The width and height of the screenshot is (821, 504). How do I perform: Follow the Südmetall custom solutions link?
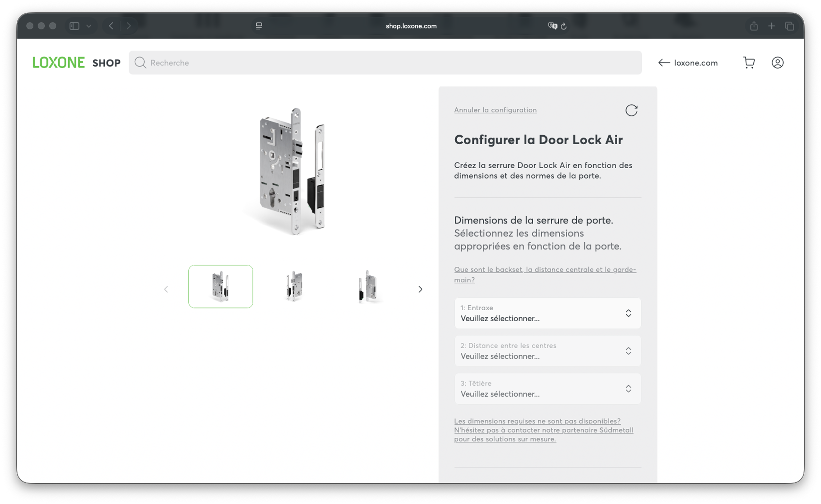click(x=543, y=430)
